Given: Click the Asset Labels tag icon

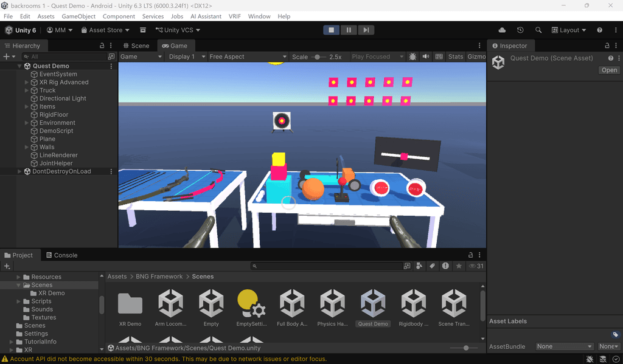Looking at the screenshot, I should (x=615, y=335).
